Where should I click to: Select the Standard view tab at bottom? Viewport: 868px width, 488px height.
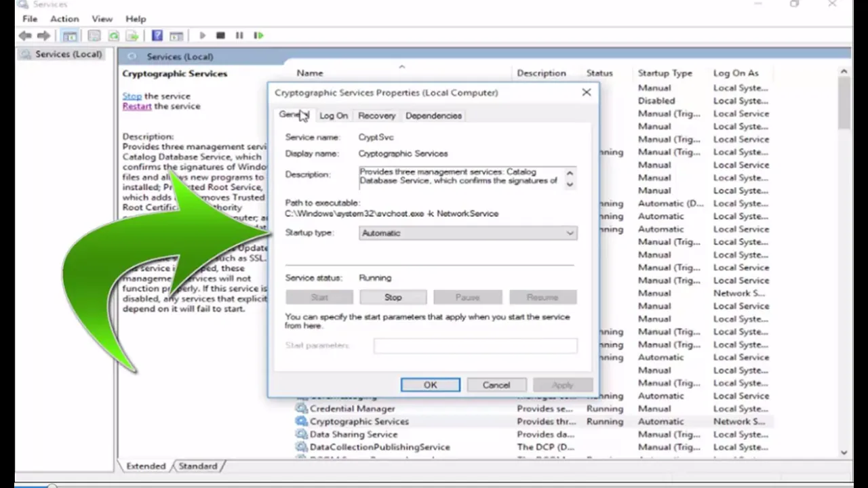coord(198,466)
